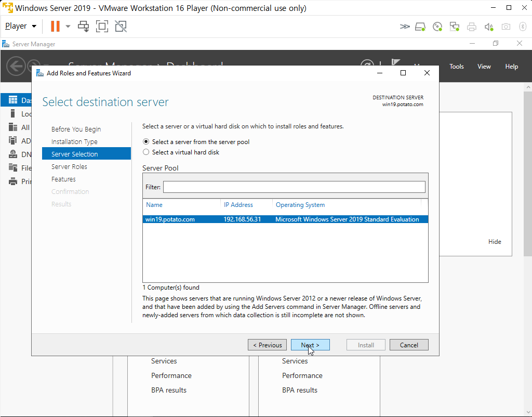Click the AD DS icon in sidebar
Screen dimensions: 532x417
[x=13, y=140]
